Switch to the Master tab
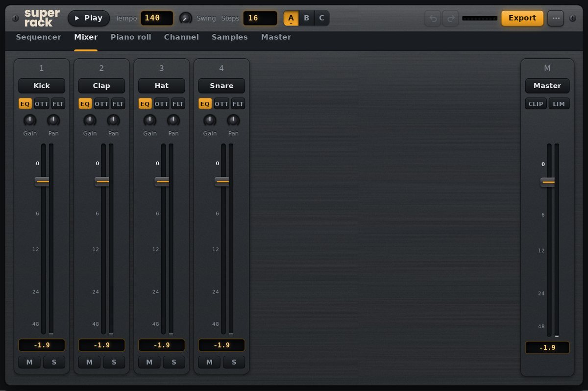 click(276, 37)
